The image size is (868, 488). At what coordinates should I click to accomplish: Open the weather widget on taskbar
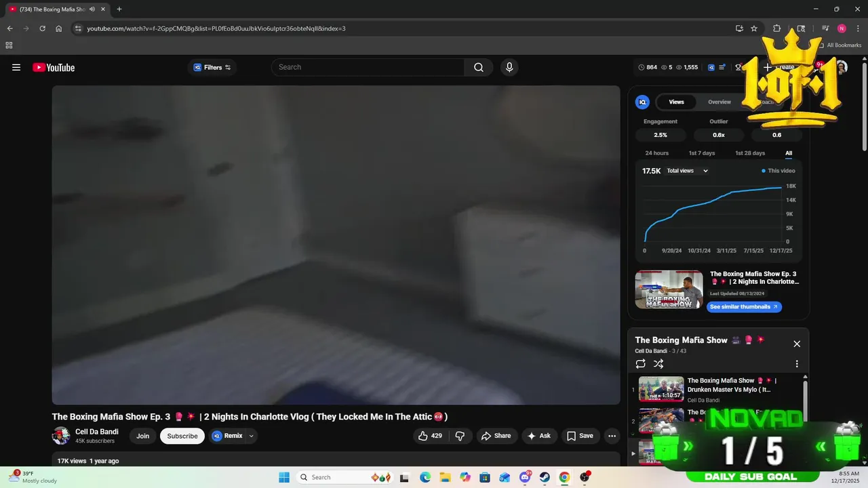[x=34, y=477]
